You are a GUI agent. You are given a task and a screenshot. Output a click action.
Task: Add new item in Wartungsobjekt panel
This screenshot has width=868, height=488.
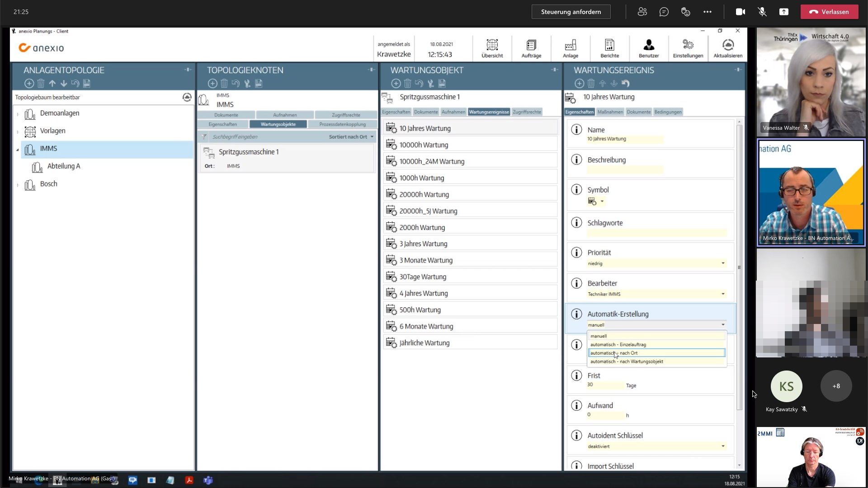(396, 84)
